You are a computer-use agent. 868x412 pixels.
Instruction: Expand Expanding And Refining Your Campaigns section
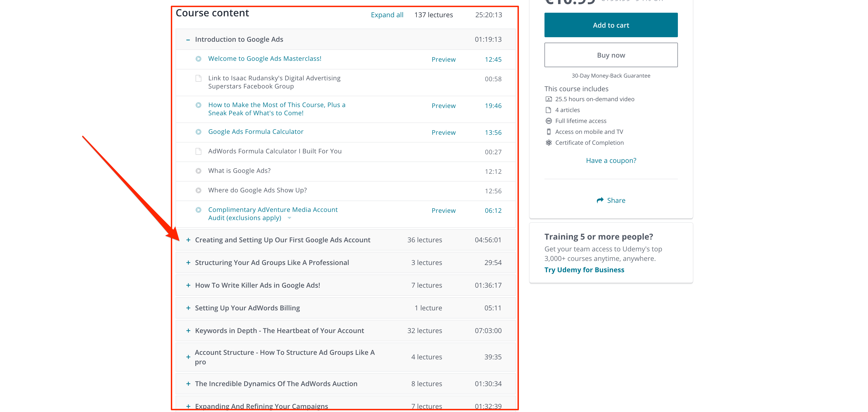188,406
